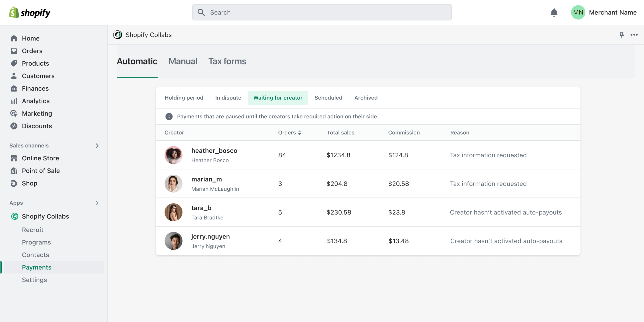The image size is (644, 322).
Task: Open Analytics from the sidebar icon
Action: (x=14, y=101)
